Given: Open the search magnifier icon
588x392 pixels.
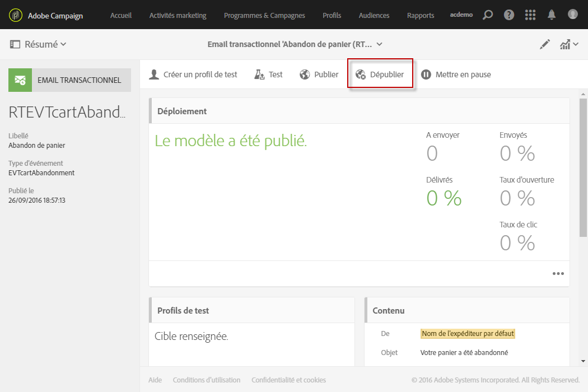Looking at the screenshot, I should click(x=488, y=15).
